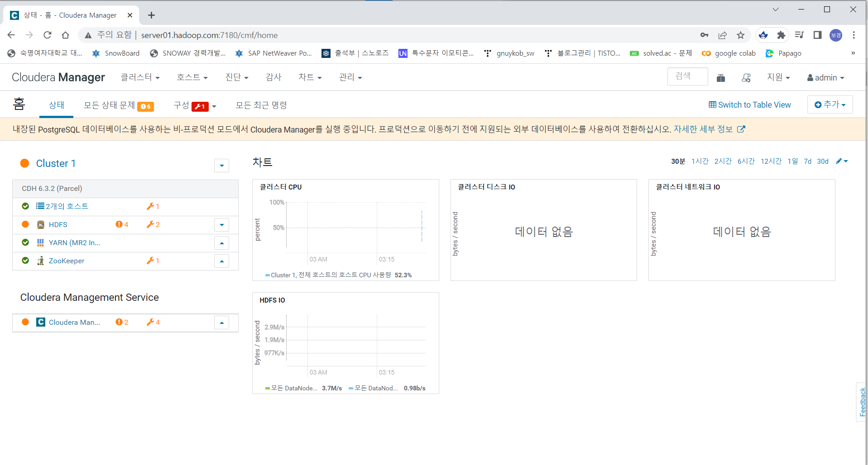
Task: Open browser extensions puzzle icon
Action: 781,35
